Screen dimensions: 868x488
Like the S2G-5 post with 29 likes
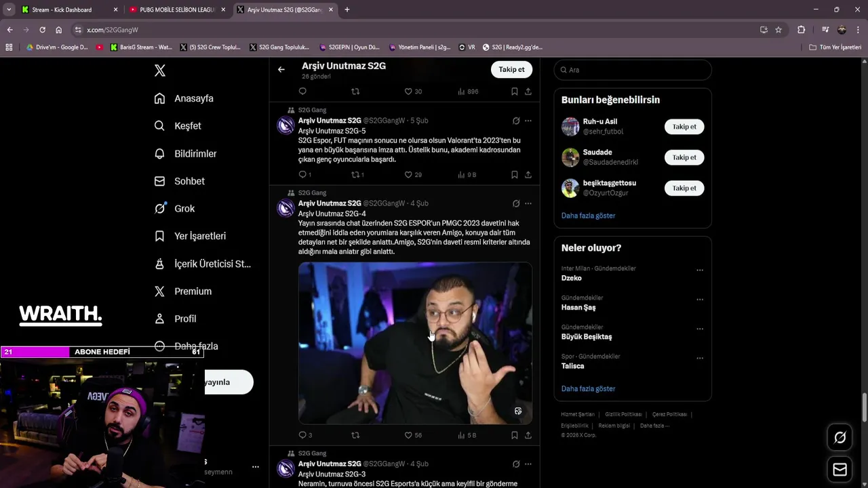[413, 175]
